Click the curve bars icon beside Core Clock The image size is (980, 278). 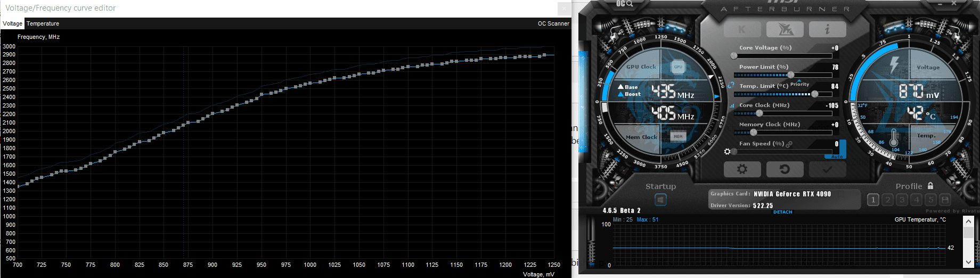(x=732, y=105)
